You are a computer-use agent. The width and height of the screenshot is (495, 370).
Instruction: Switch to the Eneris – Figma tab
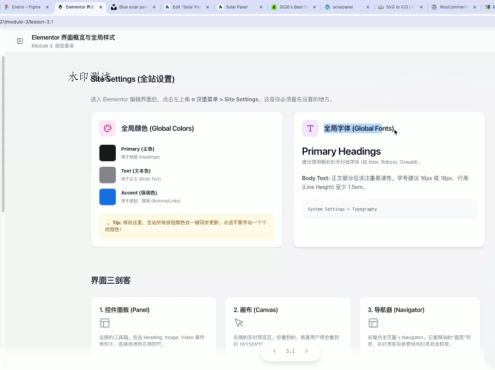(27, 7)
